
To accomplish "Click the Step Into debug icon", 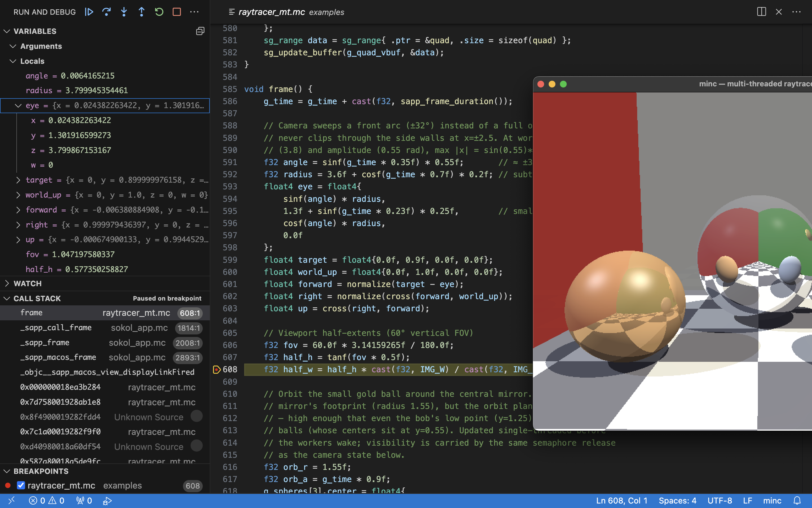I will coord(124,12).
